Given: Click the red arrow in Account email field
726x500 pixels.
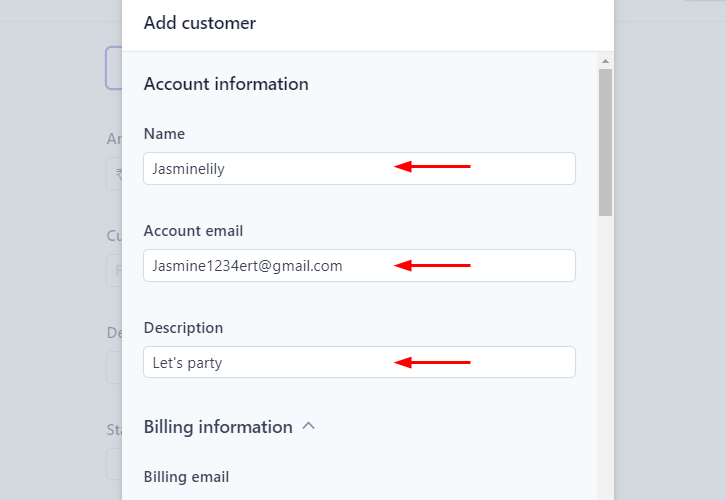Looking at the screenshot, I should click(432, 265).
